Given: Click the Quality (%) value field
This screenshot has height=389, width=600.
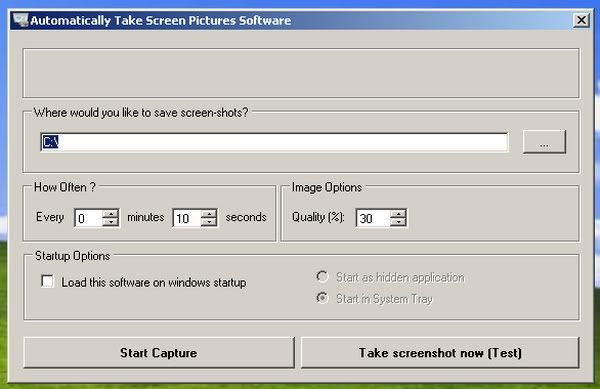Looking at the screenshot, I should [372, 218].
